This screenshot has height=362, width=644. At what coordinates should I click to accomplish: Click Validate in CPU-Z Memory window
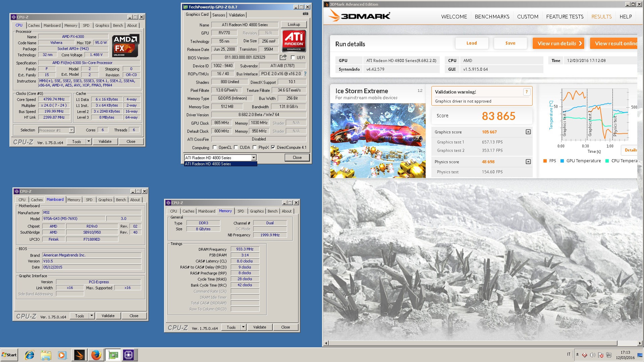(260, 327)
